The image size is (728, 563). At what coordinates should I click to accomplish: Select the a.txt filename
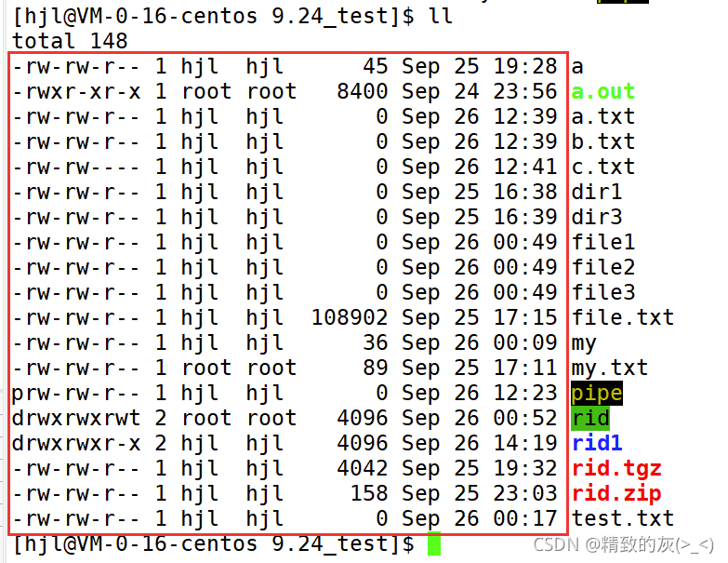tap(602, 116)
